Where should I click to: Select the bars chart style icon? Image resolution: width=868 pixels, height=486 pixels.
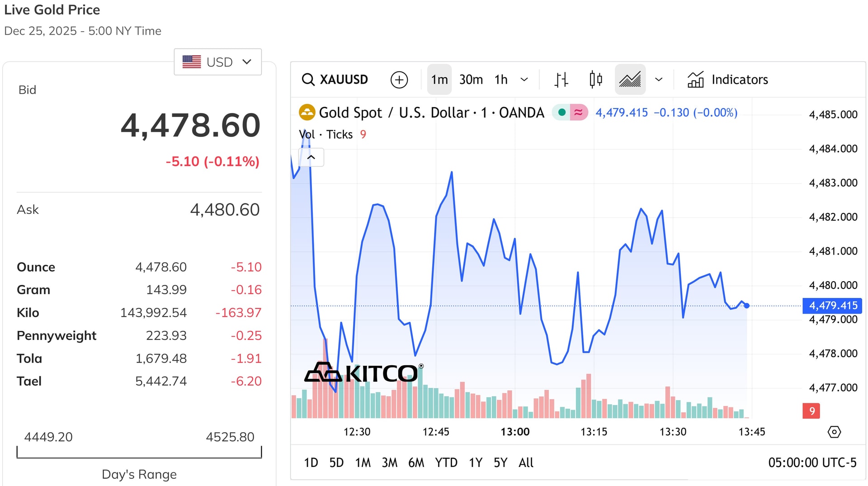[561, 80]
